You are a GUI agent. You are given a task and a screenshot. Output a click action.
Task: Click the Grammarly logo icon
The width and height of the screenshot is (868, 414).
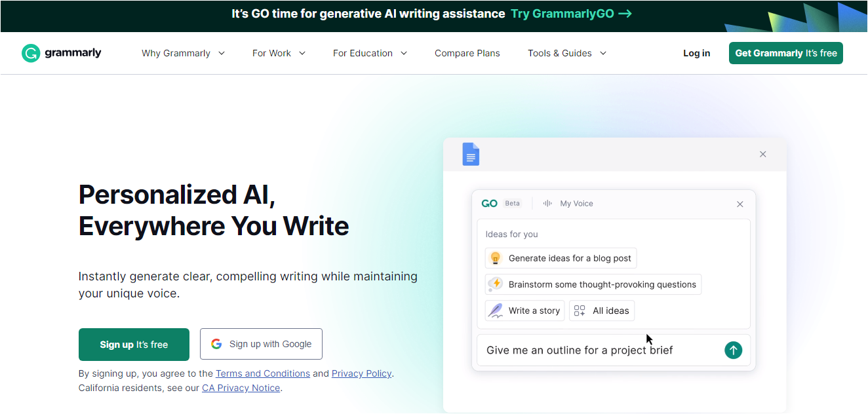point(31,53)
